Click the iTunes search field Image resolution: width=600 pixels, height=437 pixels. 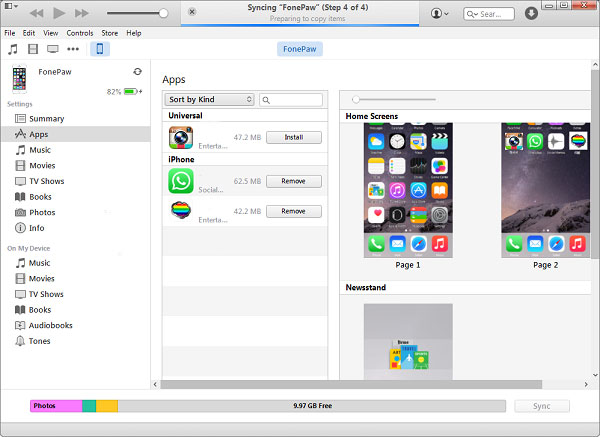tap(489, 14)
